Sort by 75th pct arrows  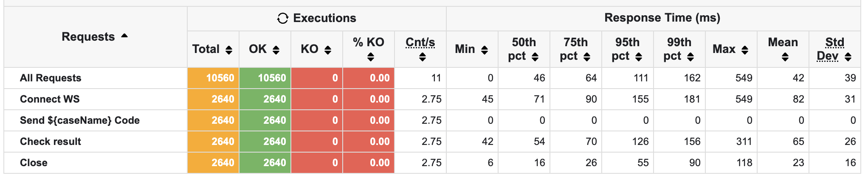click(587, 57)
